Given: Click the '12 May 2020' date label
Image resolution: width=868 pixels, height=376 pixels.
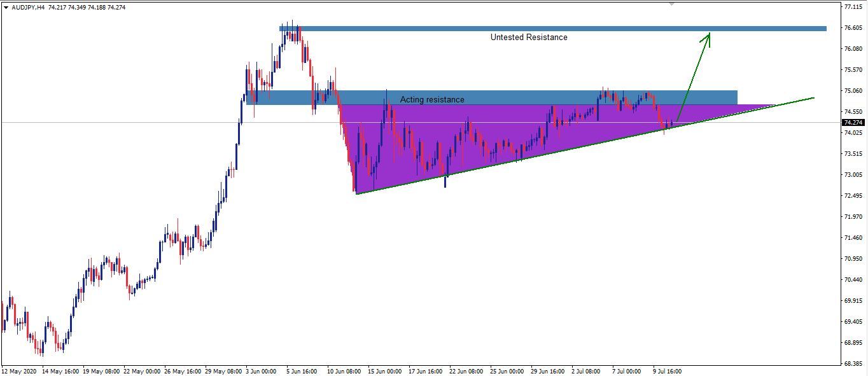Looking at the screenshot, I should 19,371.
